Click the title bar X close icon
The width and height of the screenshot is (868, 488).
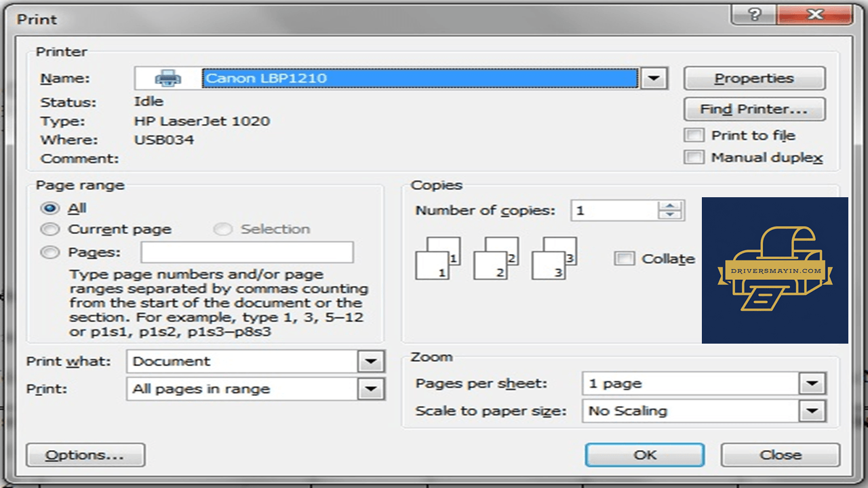coord(815,14)
